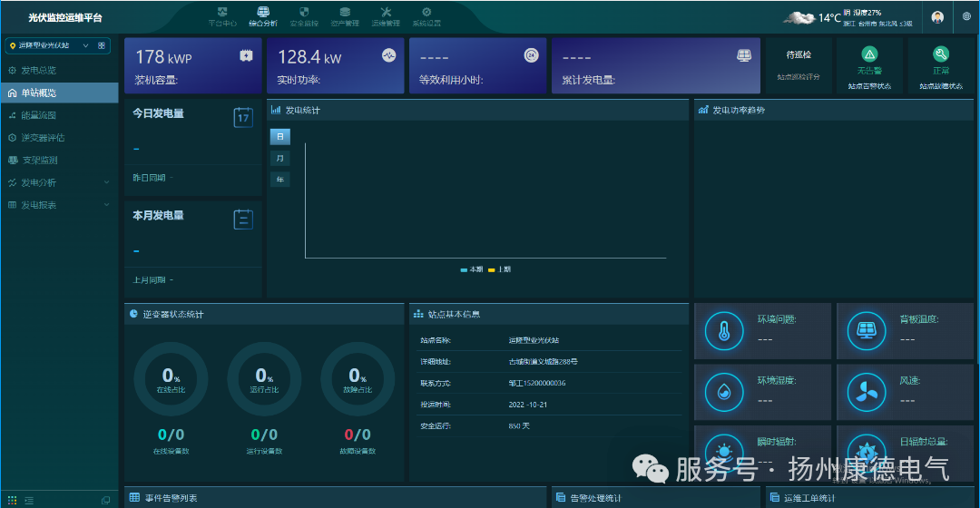Click the calendar icon in 今日发电量 card

tap(243, 117)
